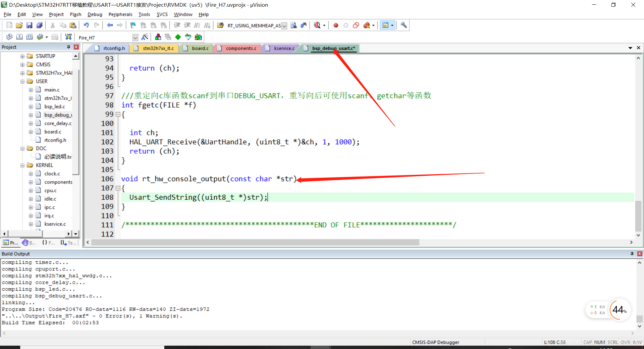Switch to the board.c tab
The height and width of the screenshot is (349, 644).
[197, 48]
